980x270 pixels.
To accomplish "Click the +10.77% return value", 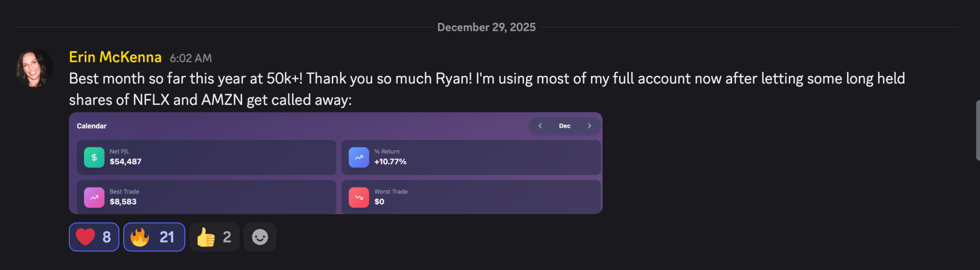I will coord(390,162).
